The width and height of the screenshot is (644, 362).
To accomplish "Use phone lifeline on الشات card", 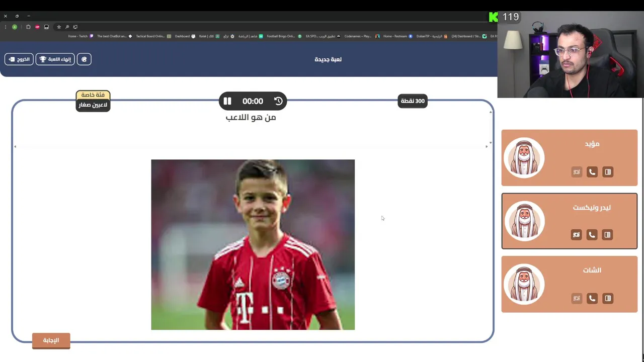I will [592, 298].
